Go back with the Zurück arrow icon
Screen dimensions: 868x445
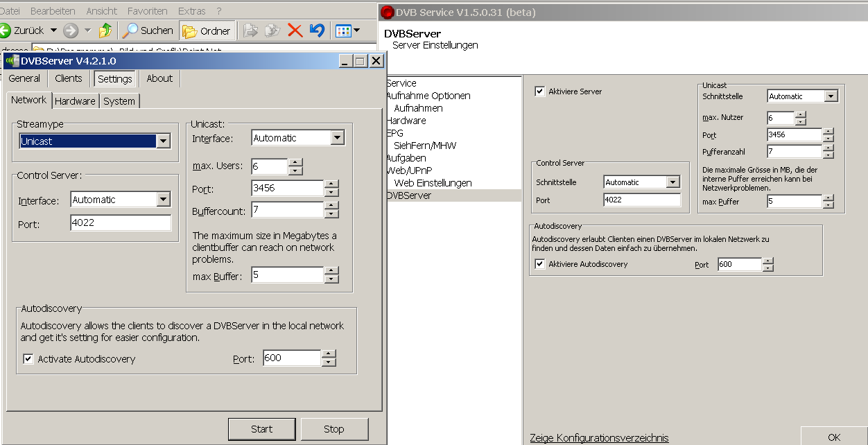(x=5, y=30)
